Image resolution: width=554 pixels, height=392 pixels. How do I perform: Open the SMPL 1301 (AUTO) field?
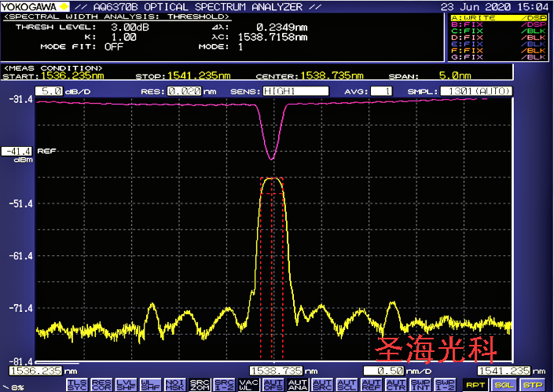coord(476,91)
